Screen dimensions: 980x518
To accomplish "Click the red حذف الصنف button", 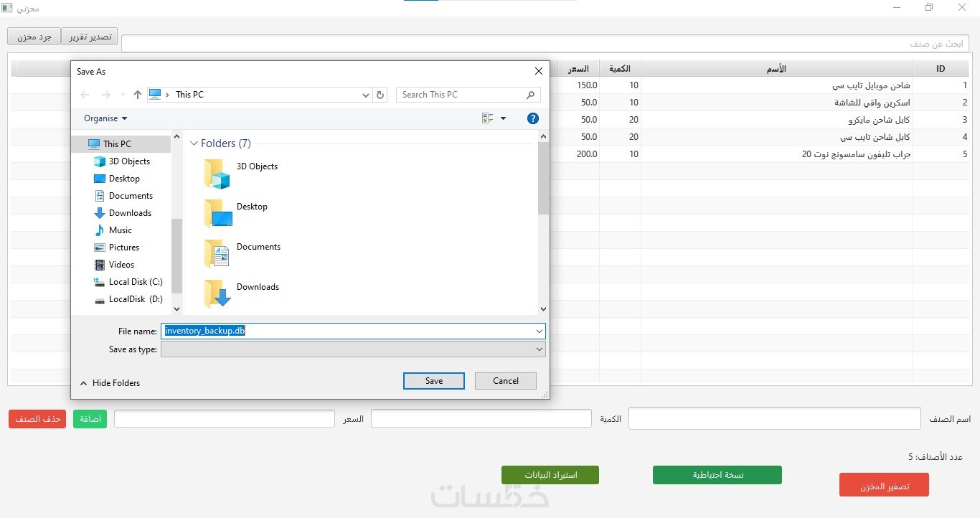I will (37, 419).
